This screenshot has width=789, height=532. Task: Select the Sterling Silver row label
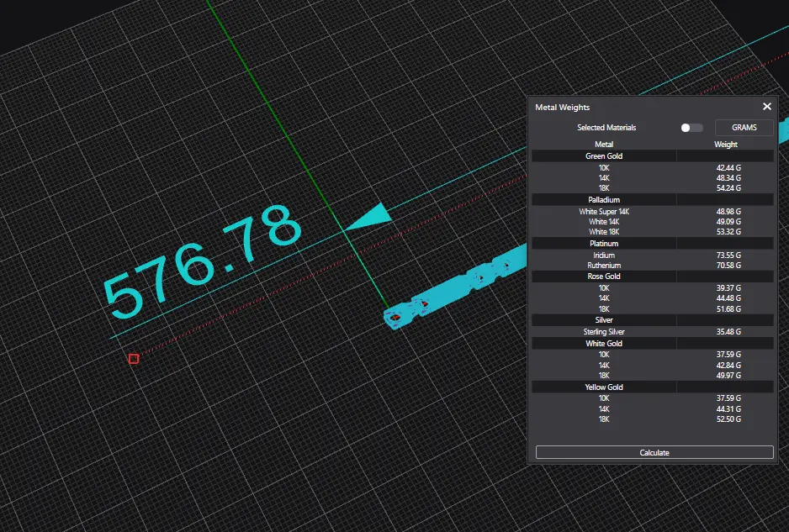604,332
